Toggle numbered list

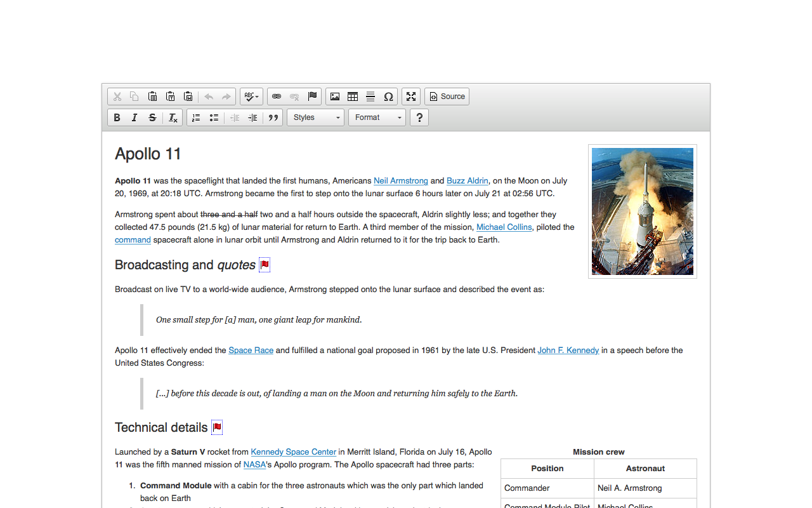pos(196,117)
